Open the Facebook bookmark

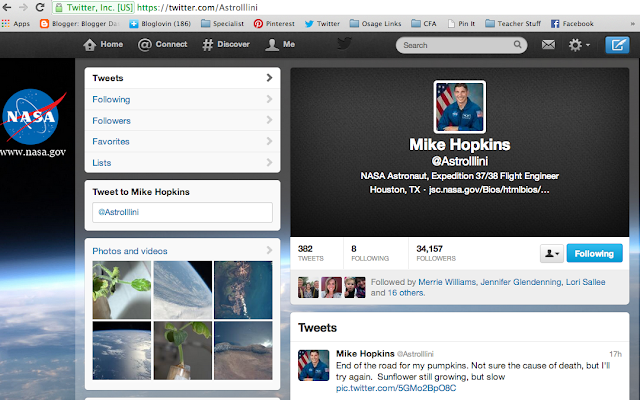pyautogui.click(x=572, y=24)
